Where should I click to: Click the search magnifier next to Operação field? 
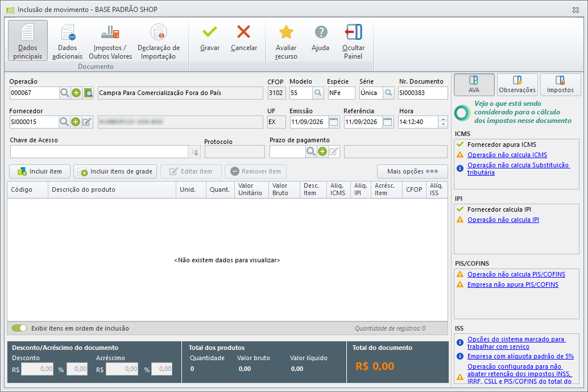65,93
